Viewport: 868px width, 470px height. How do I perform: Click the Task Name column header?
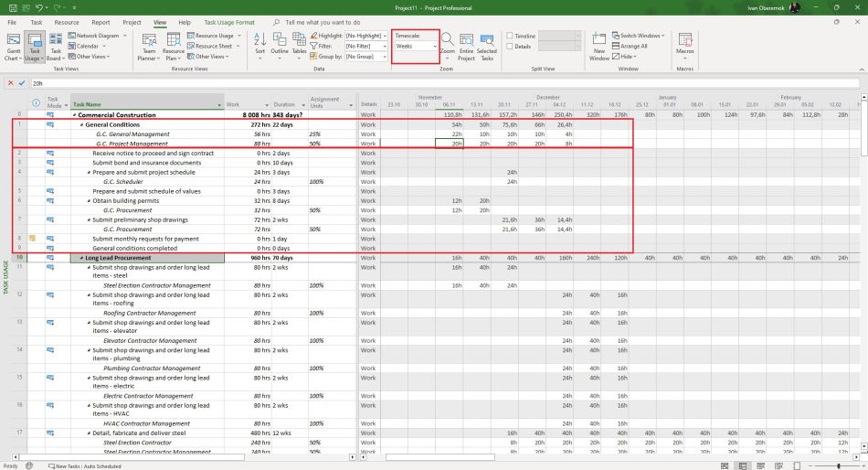pyautogui.click(x=147, y=104)
